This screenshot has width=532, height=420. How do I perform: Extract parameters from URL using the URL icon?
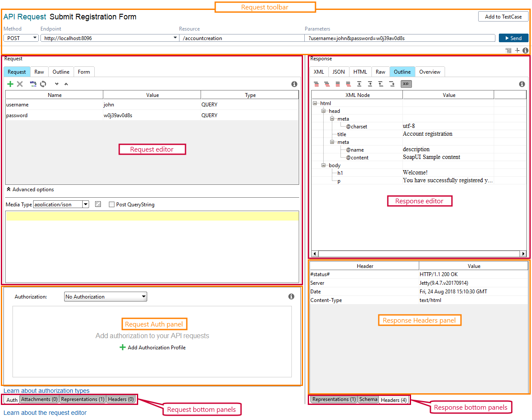tap(34, 84)
